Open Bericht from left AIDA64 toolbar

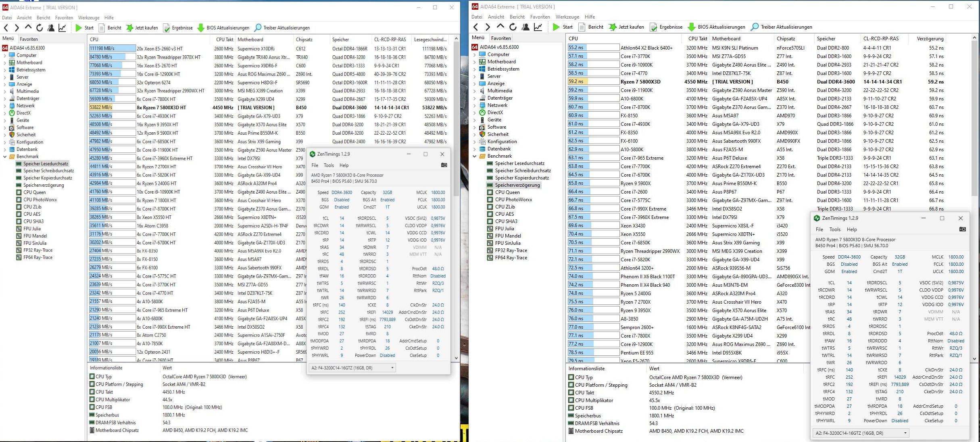pyautogui.click(x=110, y=28)
